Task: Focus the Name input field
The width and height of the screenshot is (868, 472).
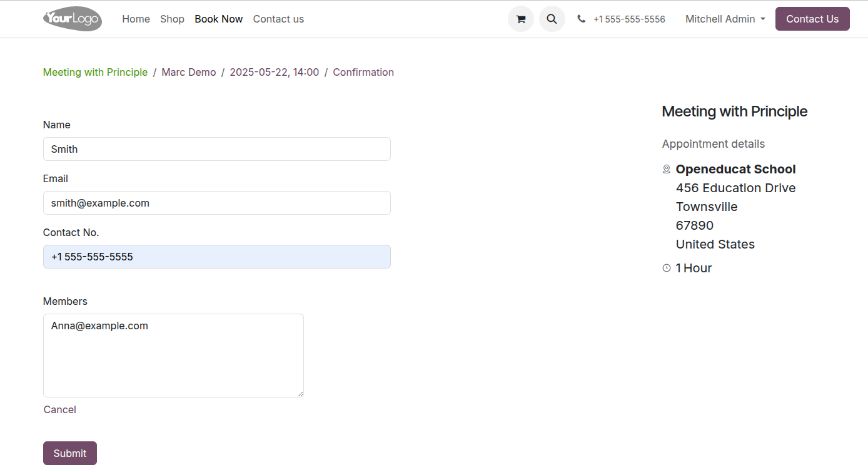Action: [x=216, y=149]
